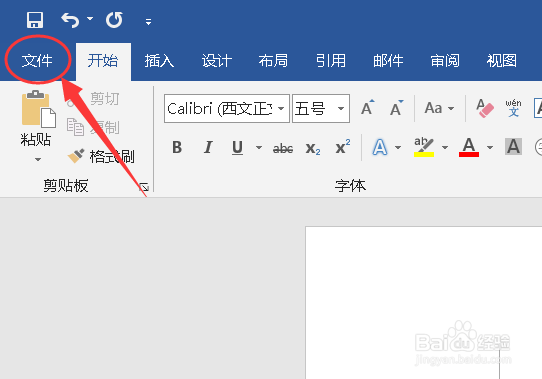Toggle Character Shading gray A icon

[x=513, y=147]
